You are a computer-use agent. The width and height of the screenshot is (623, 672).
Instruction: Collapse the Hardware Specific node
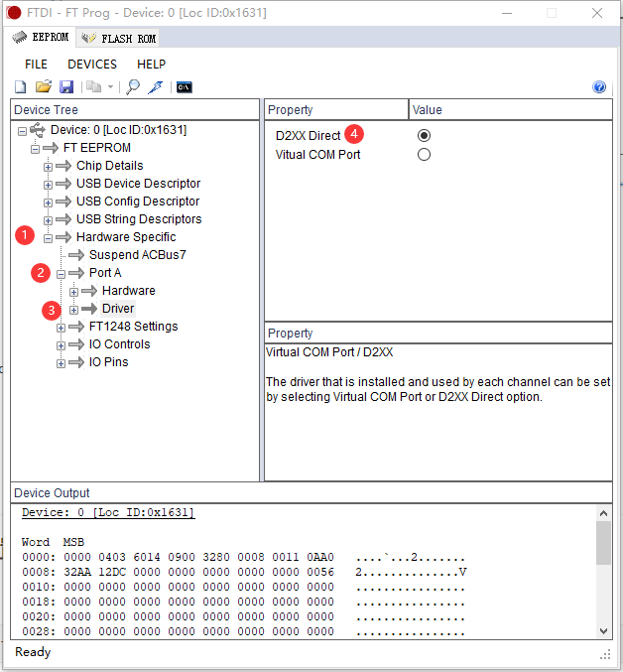pyautogui.click(x=48, y=238)
